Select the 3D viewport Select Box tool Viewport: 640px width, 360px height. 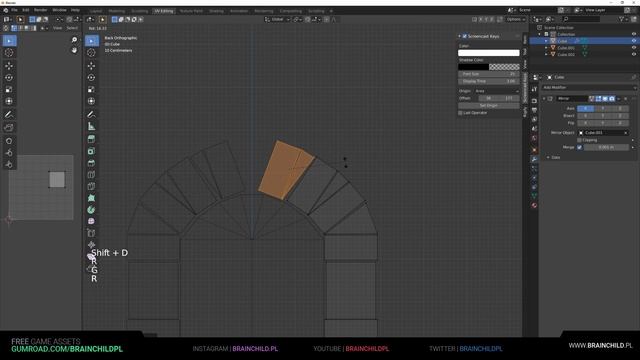pos(91,41)
